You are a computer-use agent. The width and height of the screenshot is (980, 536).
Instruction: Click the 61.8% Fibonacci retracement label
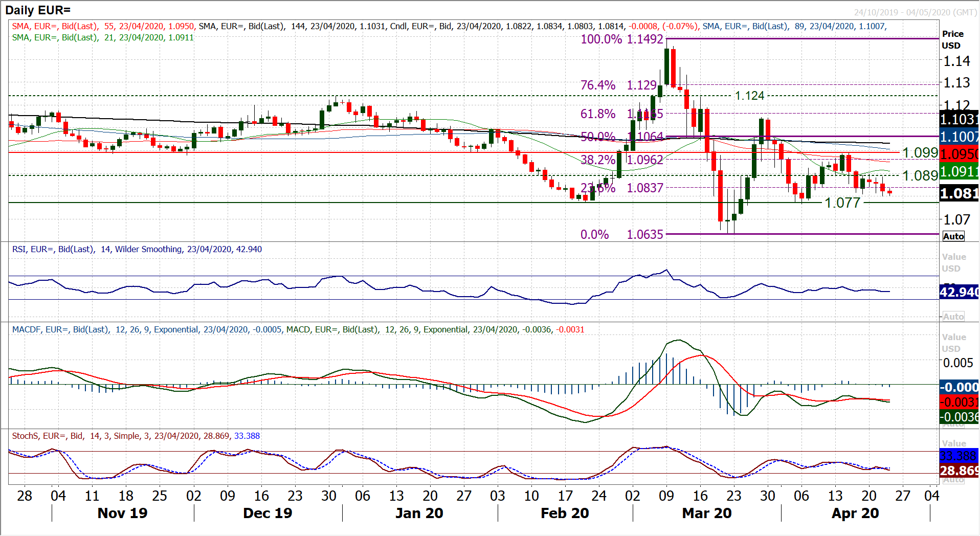[x=598, y=114]
